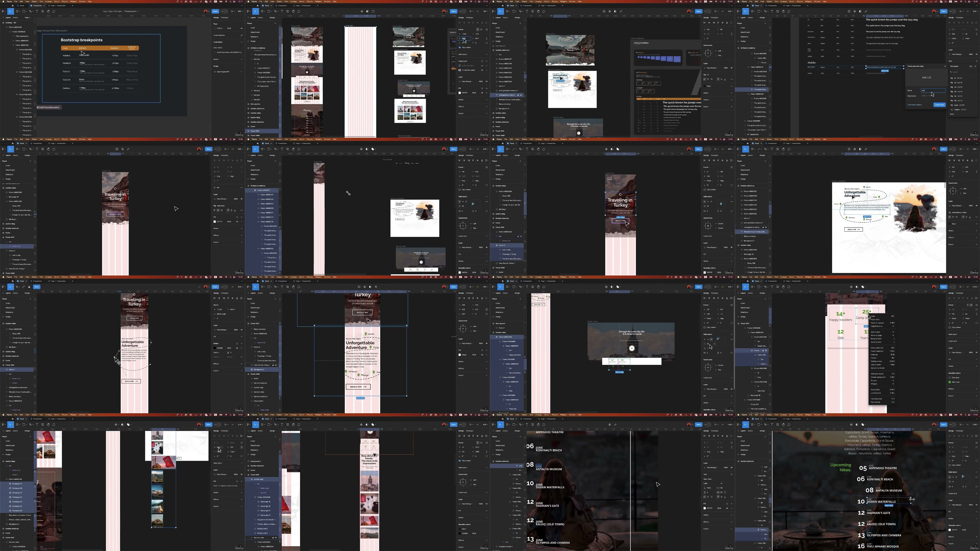Click the 373737 page color swatch
This screenshot has height=551, width=980.
(215, 28)
